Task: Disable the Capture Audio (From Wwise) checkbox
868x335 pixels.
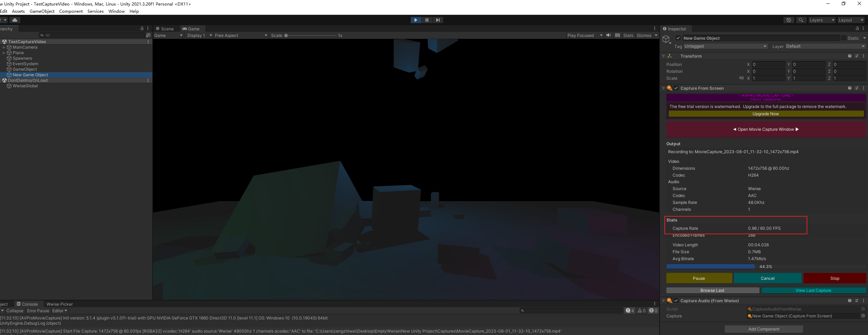Action: pyautogui.click(x=676, y=300)
